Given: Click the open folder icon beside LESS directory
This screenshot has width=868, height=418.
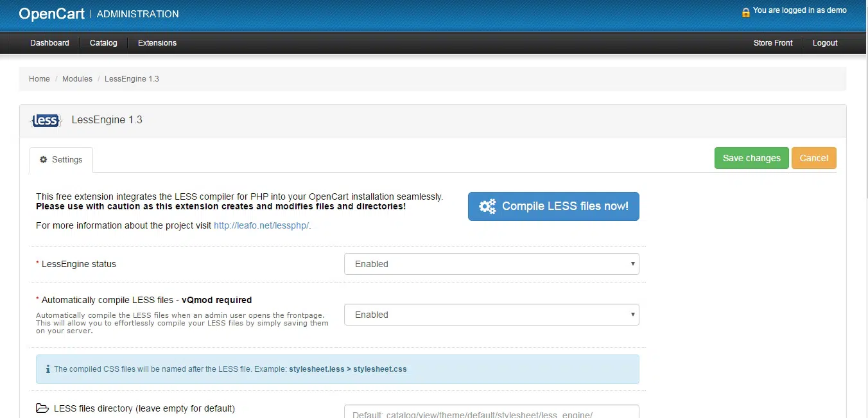Looking at the screenshot, I should point(42,408).
